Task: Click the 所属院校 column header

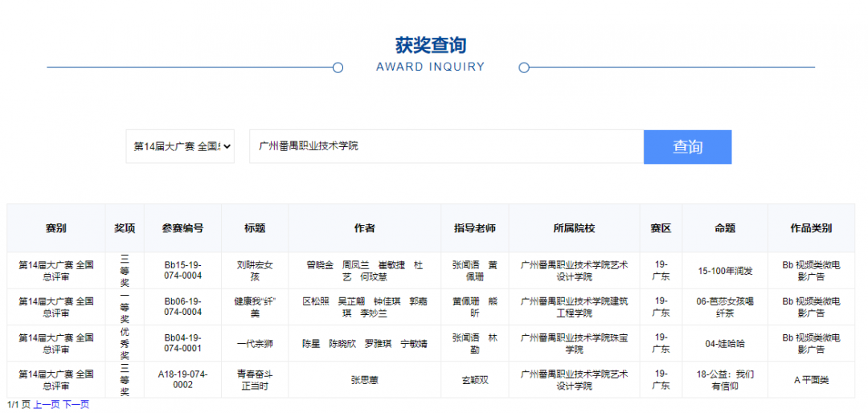Action: coord(574,228)
